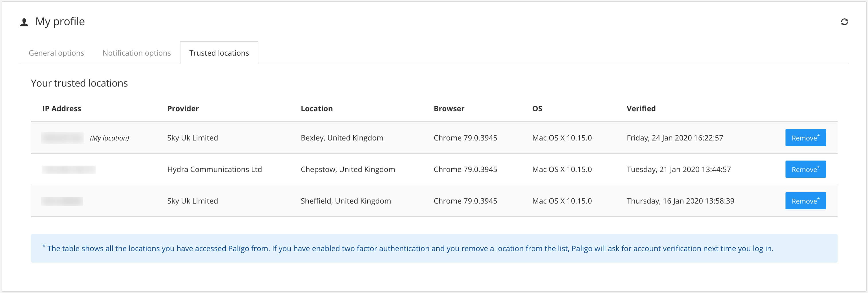Screen dimensions: 868x293
Task: Switch to the Notification options tab
Action: tap(136, 53)
